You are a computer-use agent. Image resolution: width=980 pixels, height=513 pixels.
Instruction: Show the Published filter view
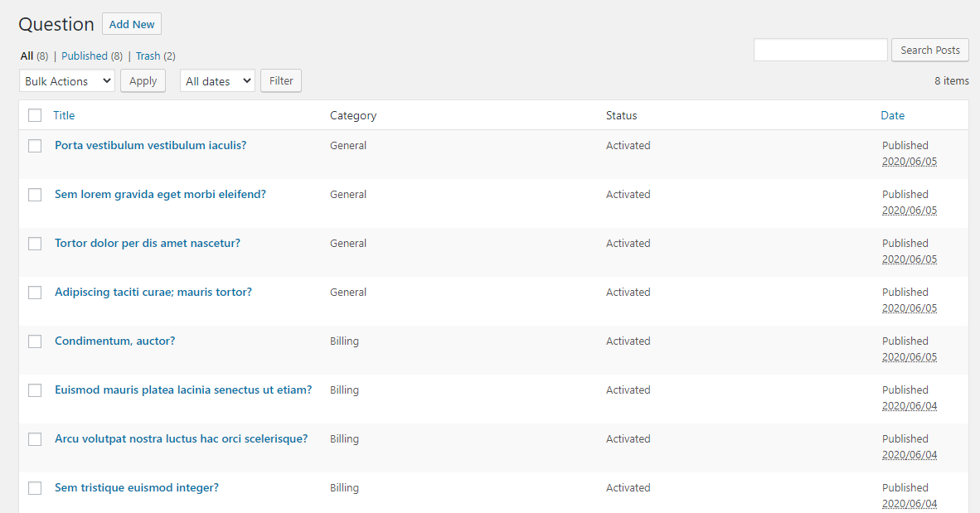pyautogui.click(x=85, y=56)
